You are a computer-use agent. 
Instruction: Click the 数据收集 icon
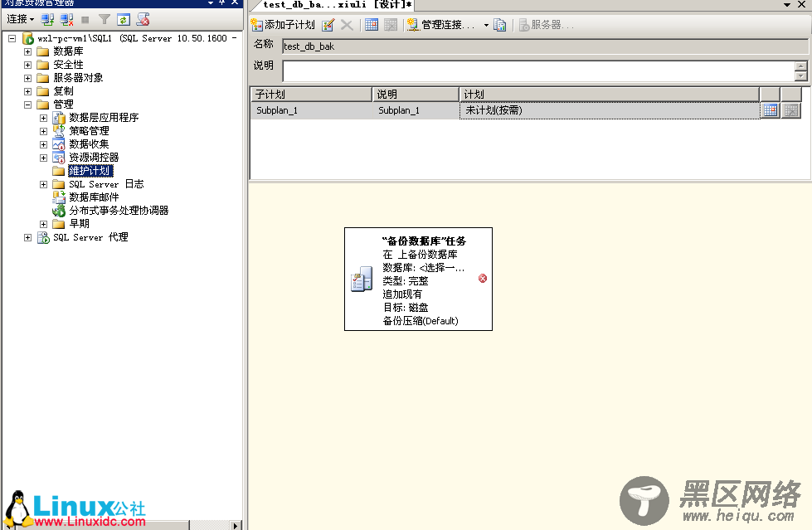click(x=59, y=144)
